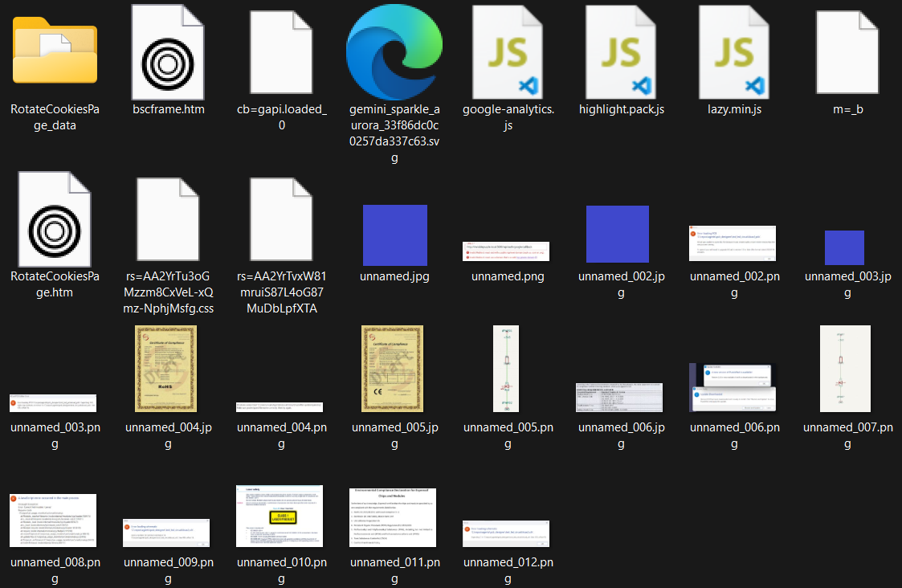Select the unnamed_005.png schematic thumbnail
Image resolution: width=902 pixels, height=588 pixels.
507,369
